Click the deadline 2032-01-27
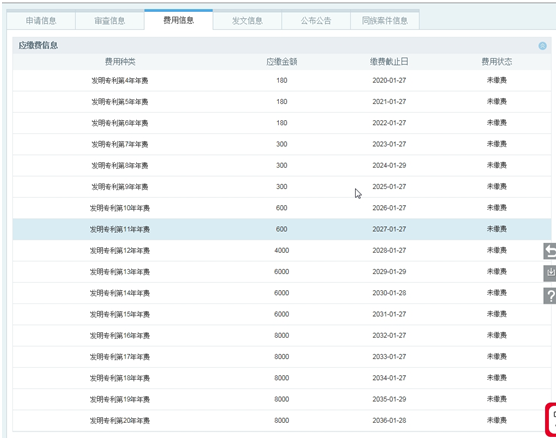 coord(389,335)
